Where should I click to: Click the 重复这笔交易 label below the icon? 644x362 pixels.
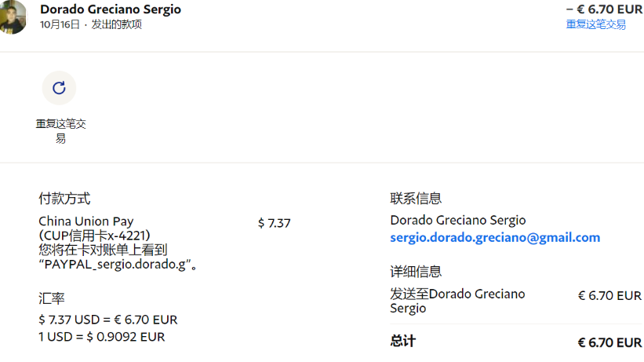(x=60, y=131)
